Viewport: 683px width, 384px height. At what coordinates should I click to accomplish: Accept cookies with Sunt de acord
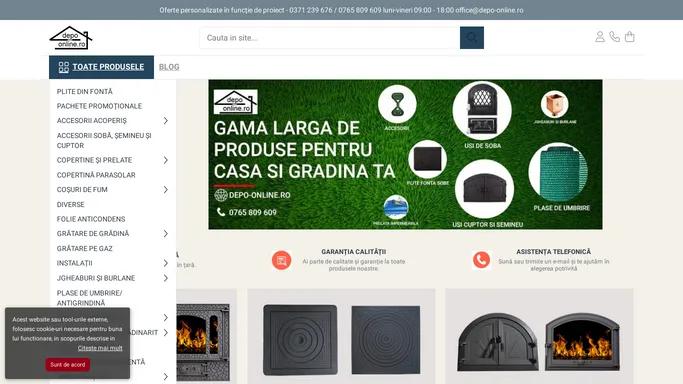click(x=68, y=364)
